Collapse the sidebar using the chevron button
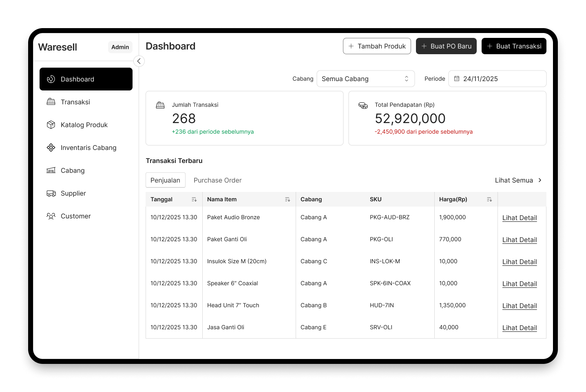Image resolution: width=586 pixels, height=392 pixels. [x=139, y=61]
